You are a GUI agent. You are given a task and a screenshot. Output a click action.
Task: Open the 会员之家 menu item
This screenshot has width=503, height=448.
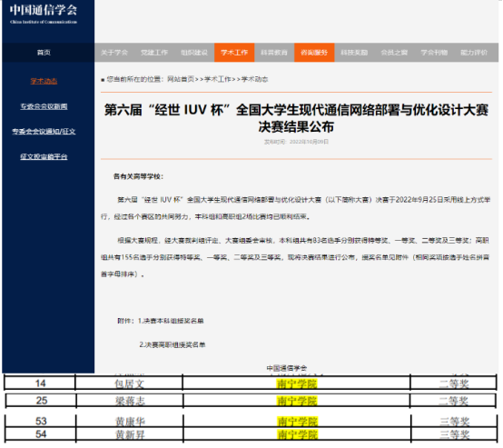(x=394, y=53)
